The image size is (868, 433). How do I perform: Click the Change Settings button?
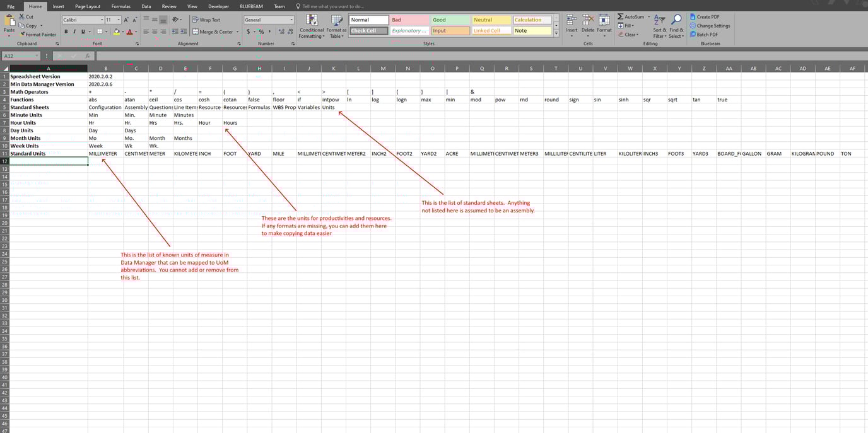click(710, 25)
